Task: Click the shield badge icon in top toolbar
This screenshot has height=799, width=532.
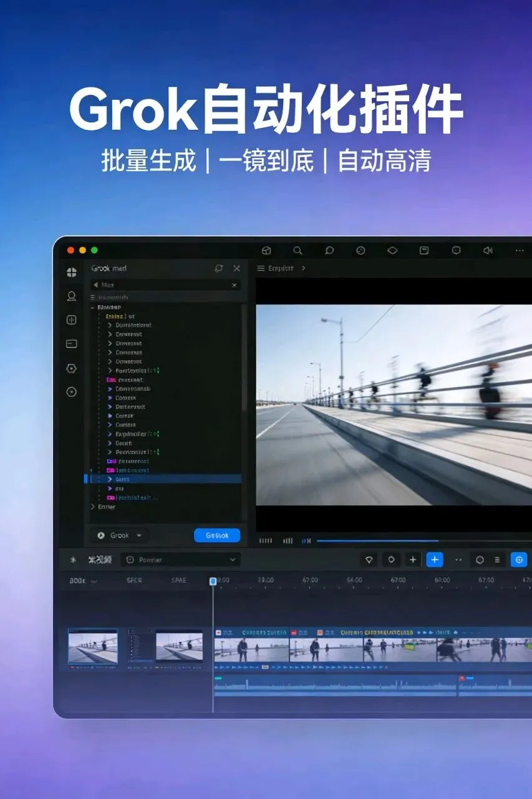Action: point(456,250)
